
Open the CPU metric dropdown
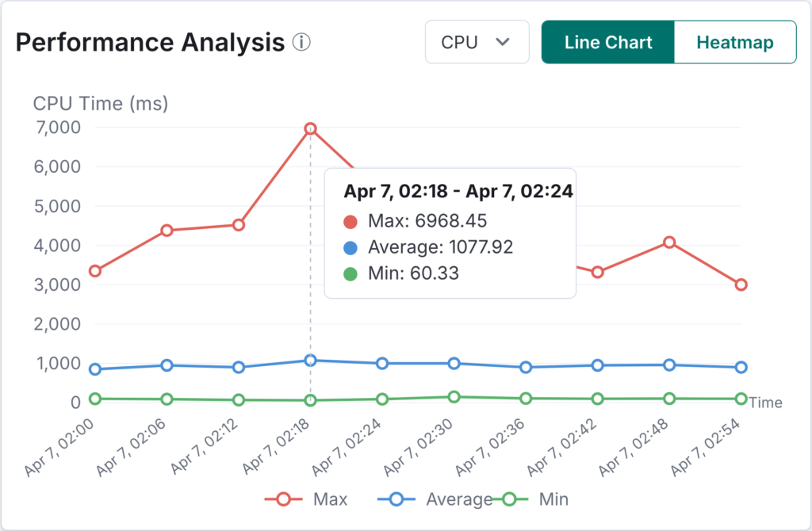tap(477, 42)
